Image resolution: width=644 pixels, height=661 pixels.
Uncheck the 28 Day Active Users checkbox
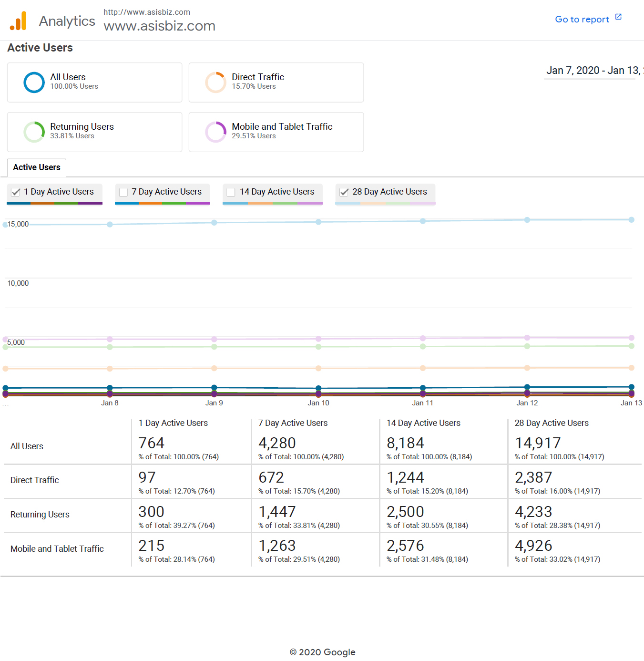[344, 192]
